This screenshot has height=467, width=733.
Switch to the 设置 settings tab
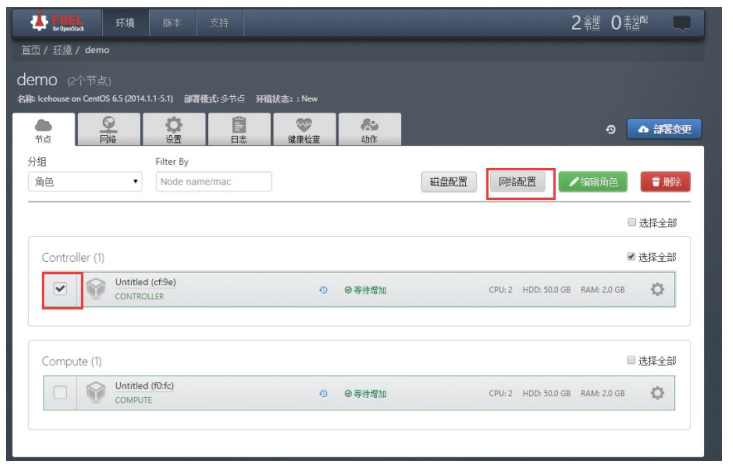pos(174,130)
